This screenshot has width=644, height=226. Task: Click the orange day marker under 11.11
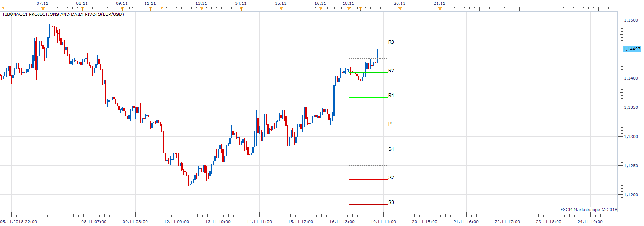[x=150, y=9]
